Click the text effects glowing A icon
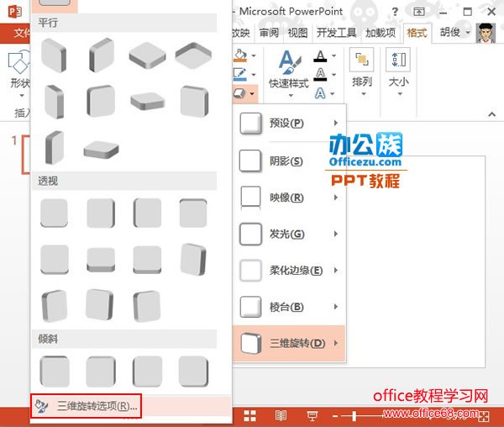 [320, 93]
